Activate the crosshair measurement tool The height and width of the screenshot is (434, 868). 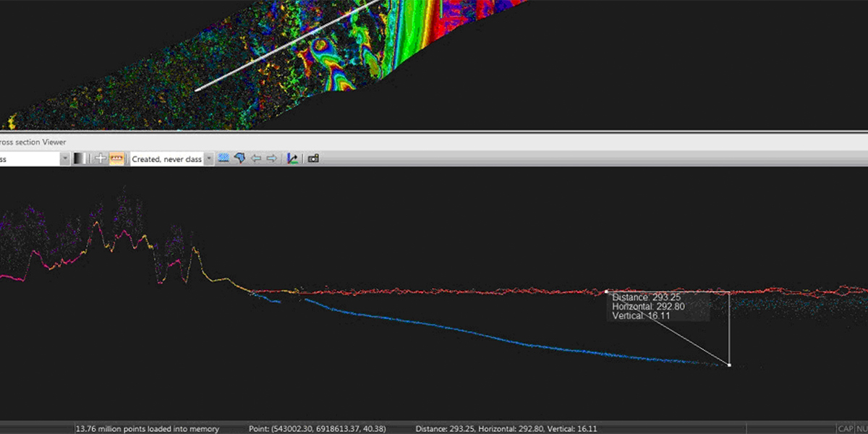(101, 158)
